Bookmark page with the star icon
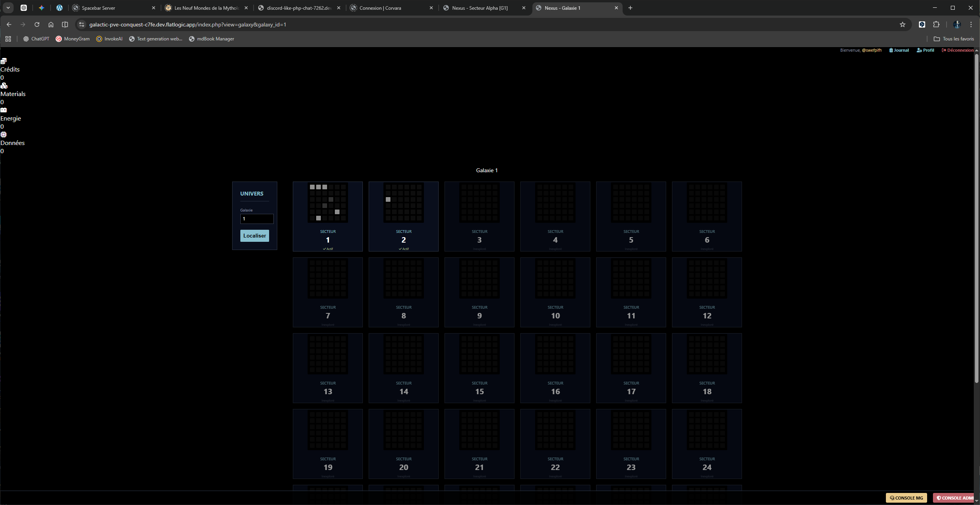This screenshot has width=980, height=505. (902, 24)
